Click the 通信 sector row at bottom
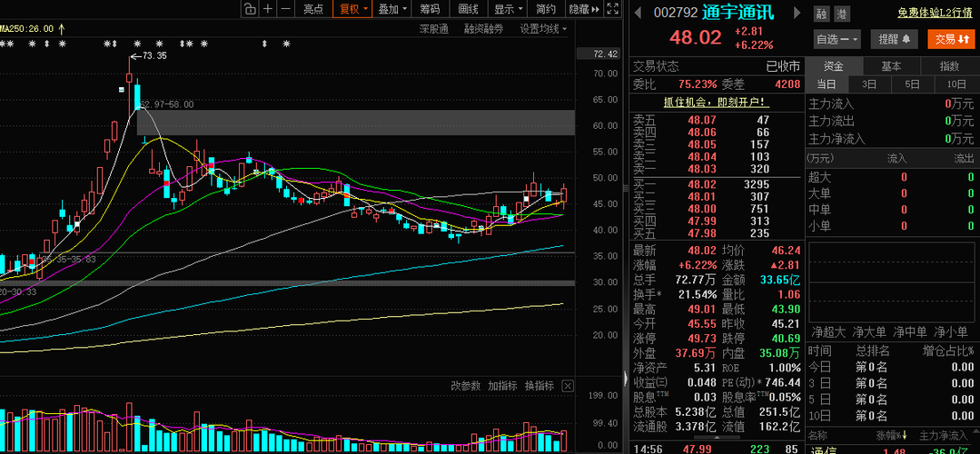980x454 pixels. click(x=892, y=449)
